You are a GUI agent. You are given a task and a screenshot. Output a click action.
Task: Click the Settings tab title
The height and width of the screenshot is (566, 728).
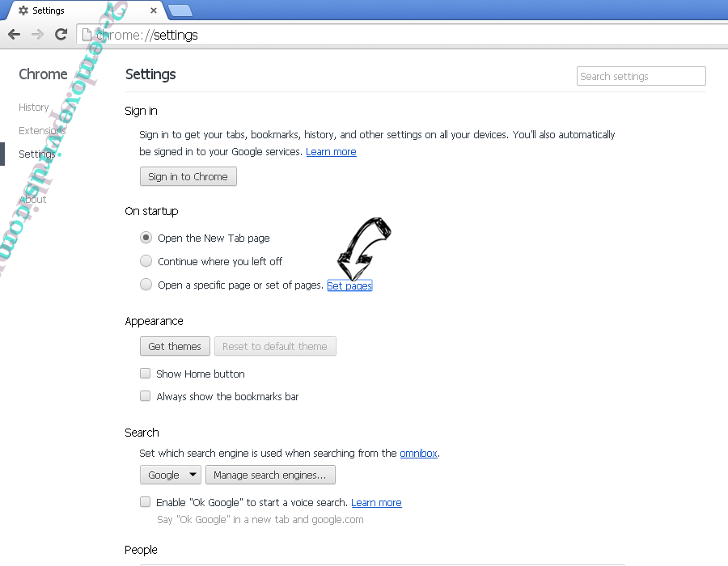point(49,11)
